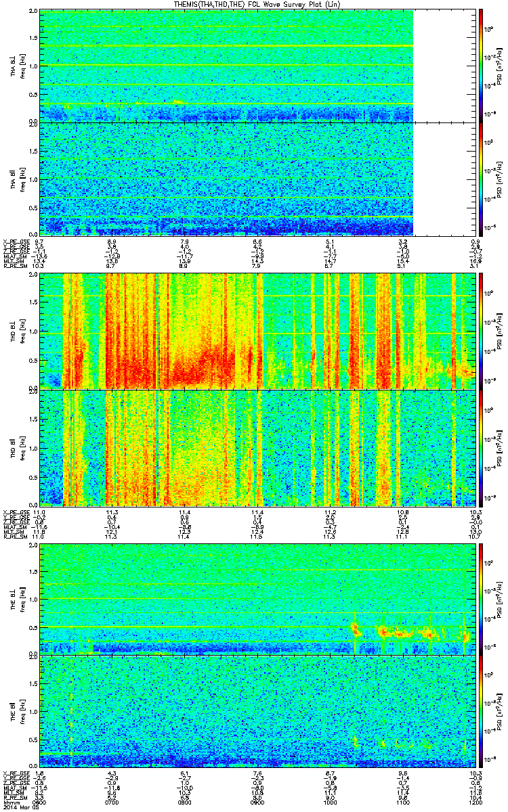The image size is (508, 812).
Task: Click the THA B-perpendicular PSD color bar
Action: click(x=480, y=66)
